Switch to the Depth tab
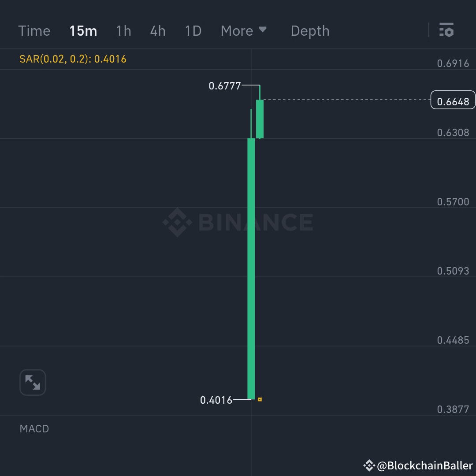The width and height of the screenshot is (476, 476). pos(310,31)
